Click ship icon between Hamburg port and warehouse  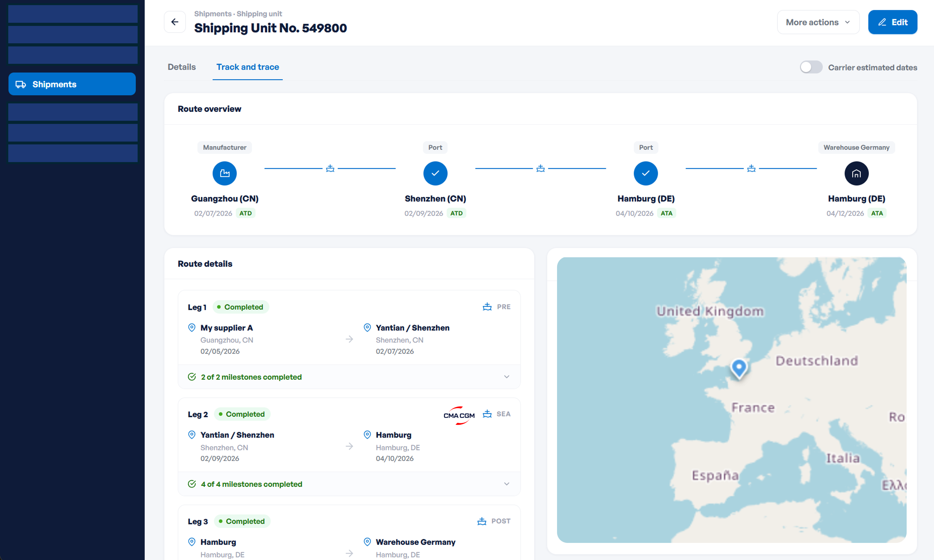coord(751,168)
